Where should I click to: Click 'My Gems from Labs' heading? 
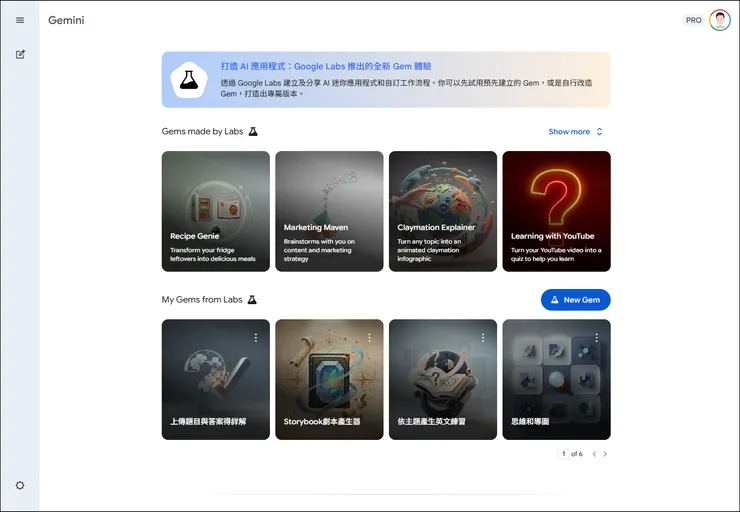(x=202, y=300)
